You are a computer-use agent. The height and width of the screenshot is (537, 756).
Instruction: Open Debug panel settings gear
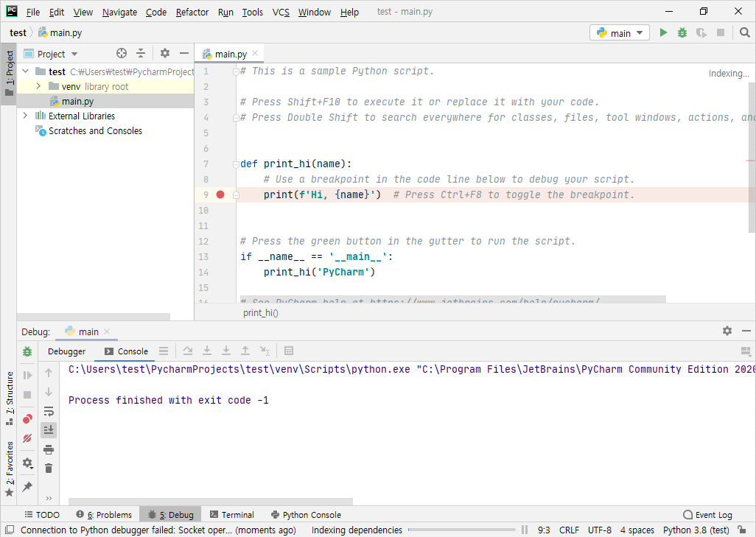(727, 331)
